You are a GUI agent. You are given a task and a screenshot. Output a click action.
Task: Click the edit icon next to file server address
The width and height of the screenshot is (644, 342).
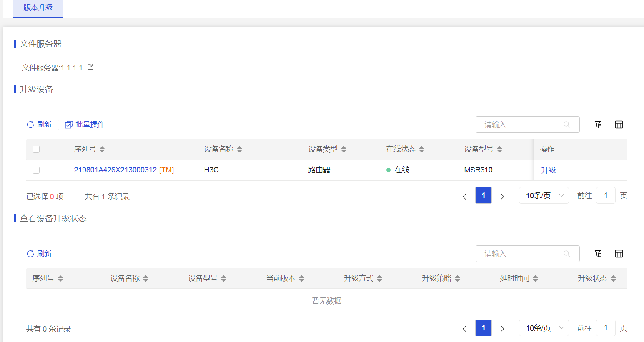(x=90, y=67)
